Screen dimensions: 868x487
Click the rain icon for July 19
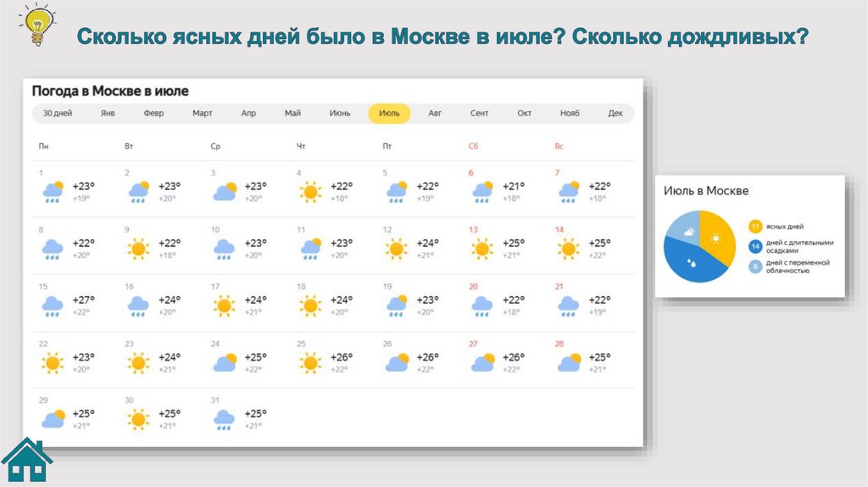click(x=397, y=305)
